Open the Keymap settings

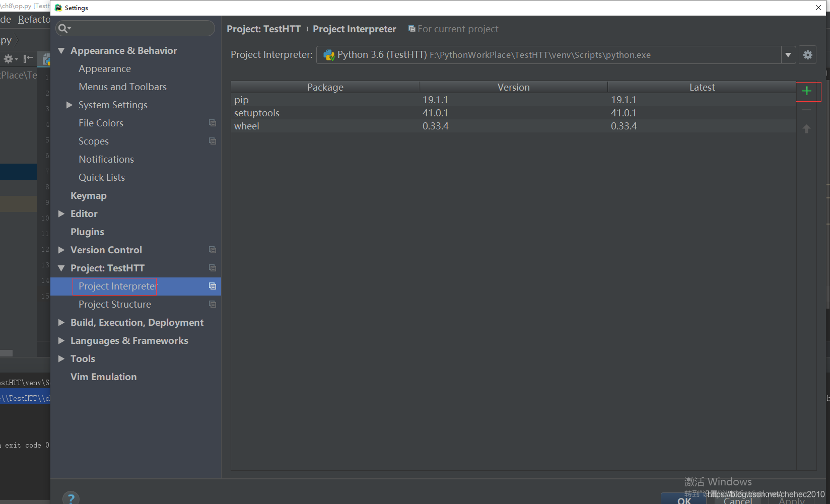[89, 195]
